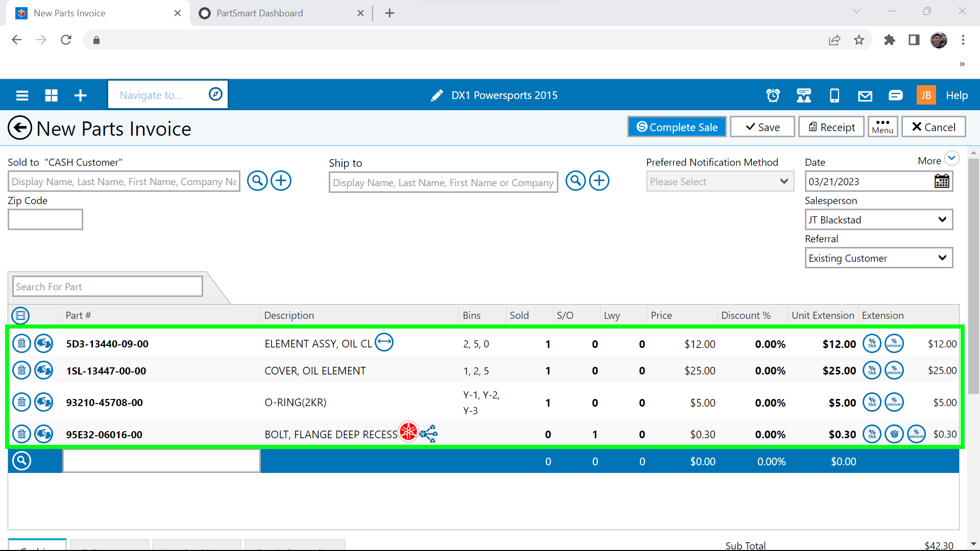
Task: Click the Complete Sale button
Action: pos(677,127)
